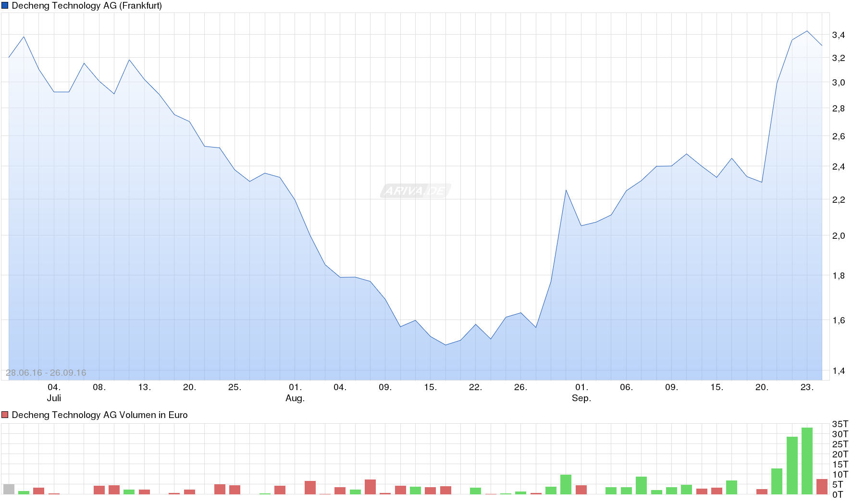
Task: Select the chart title Decheng Technology AG (Frankfurt)
Action: (88, 5)
